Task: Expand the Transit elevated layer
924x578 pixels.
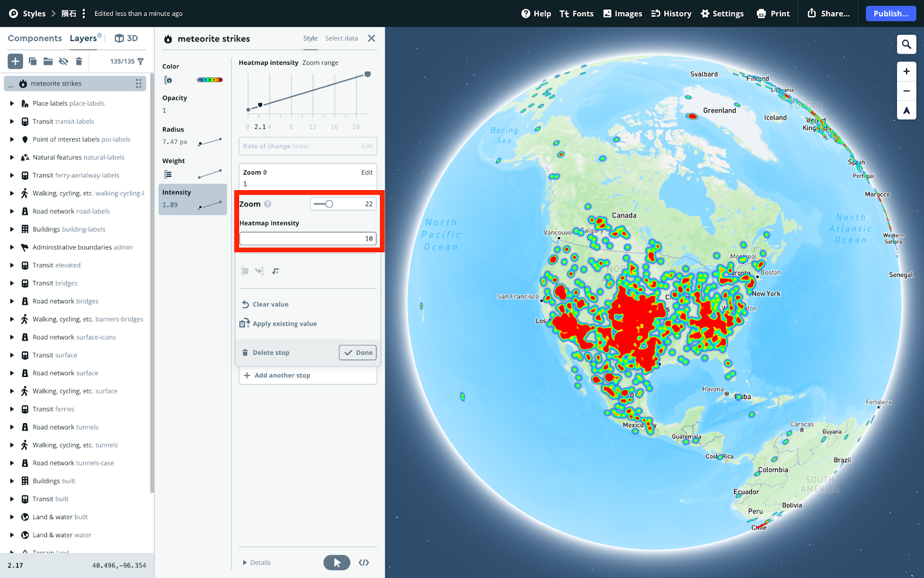Action: coord(12,265)
